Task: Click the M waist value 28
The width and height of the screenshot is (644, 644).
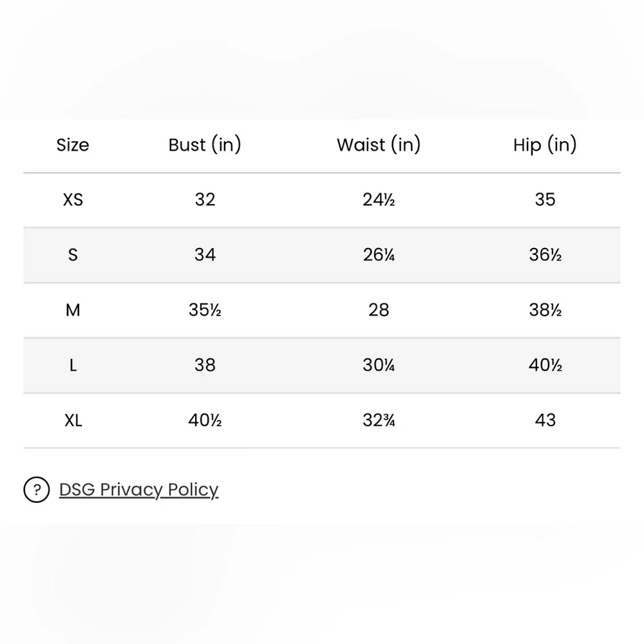Action: coord(379,310)
